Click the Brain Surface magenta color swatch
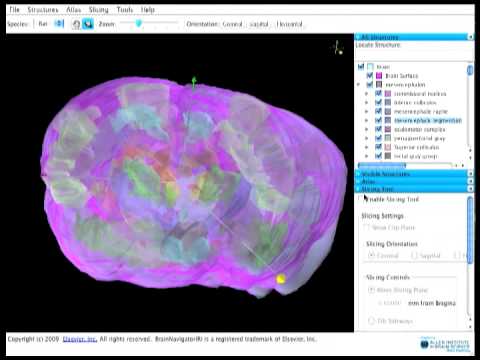This screenshot has height=360, width=480. point(379,76)
